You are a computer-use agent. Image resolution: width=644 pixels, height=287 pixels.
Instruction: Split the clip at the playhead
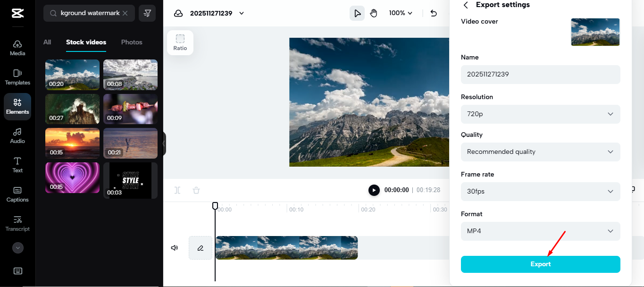click(x=177, y=190)
